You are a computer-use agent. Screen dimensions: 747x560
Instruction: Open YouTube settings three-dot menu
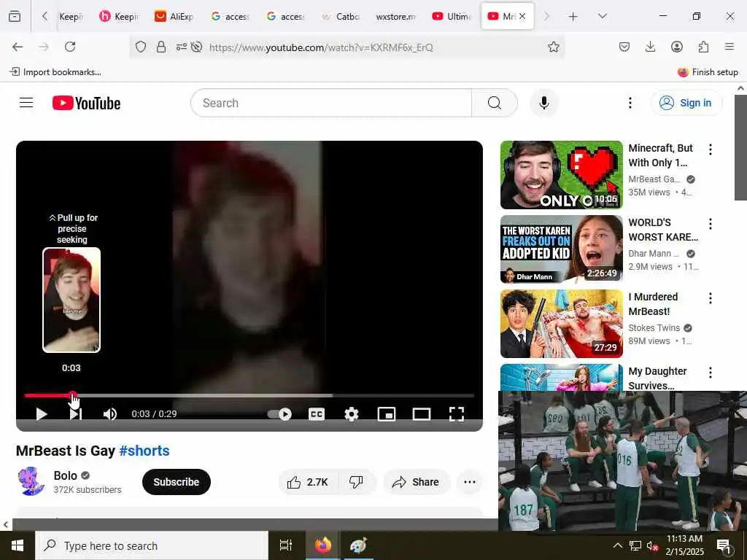point(630,103)
